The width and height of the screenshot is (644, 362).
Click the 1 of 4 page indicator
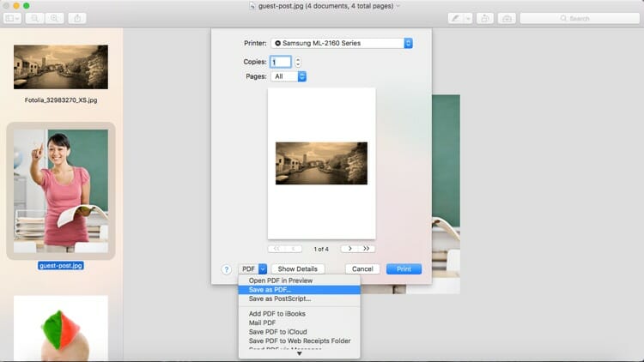[x=321, y=249]
